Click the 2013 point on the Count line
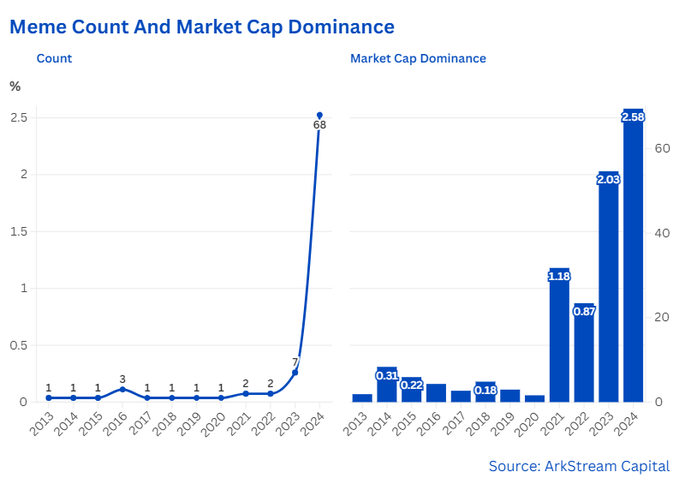679x484 pixels. [x=48, y=398]
